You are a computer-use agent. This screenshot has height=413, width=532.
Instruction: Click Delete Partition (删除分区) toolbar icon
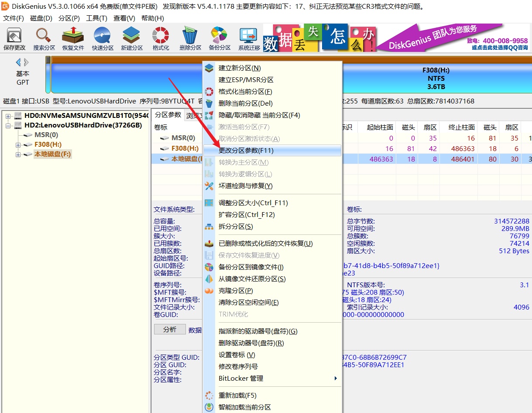pos(190,38)
